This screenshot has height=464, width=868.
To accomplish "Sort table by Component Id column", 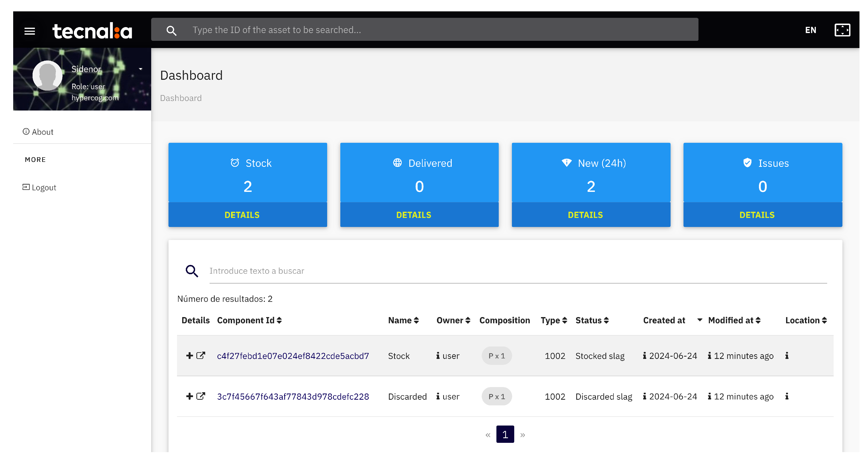I will pos(279,320).
